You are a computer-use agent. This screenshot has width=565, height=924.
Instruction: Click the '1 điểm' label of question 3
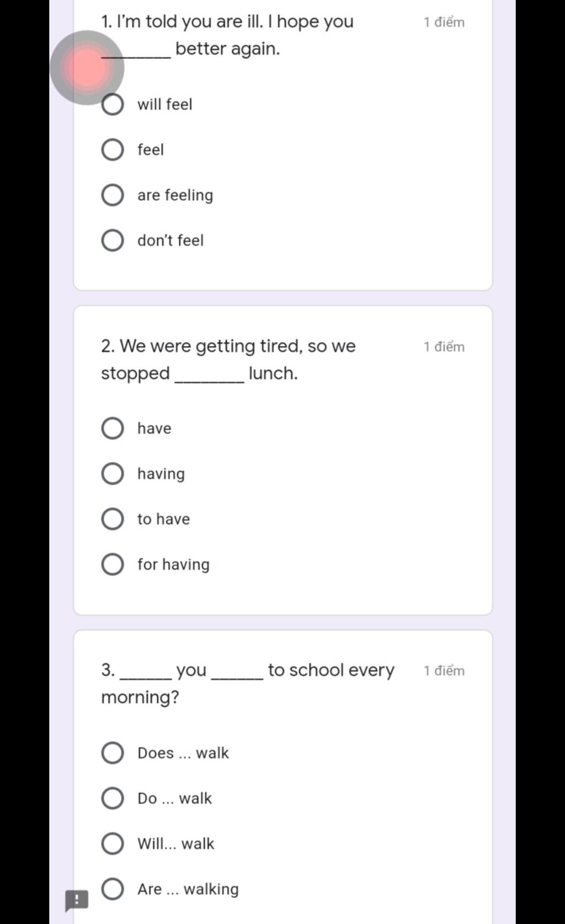pyautogui.click(x=444, y=670)
